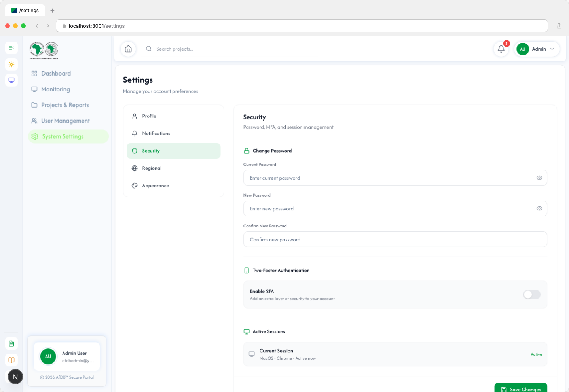Screen dimensions: 569x392
Task: Switch to the Notifications settings tab
Action: pos(173,133)
